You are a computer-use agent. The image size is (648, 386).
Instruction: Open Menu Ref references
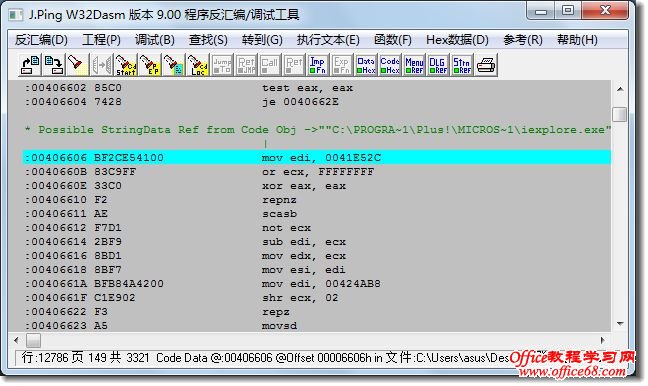(414, 65)
